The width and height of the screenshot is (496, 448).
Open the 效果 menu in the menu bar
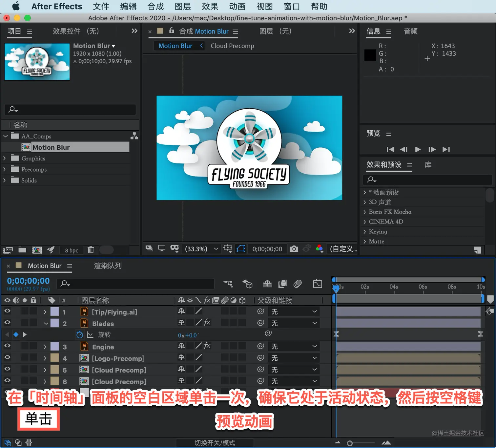[210, 7]
